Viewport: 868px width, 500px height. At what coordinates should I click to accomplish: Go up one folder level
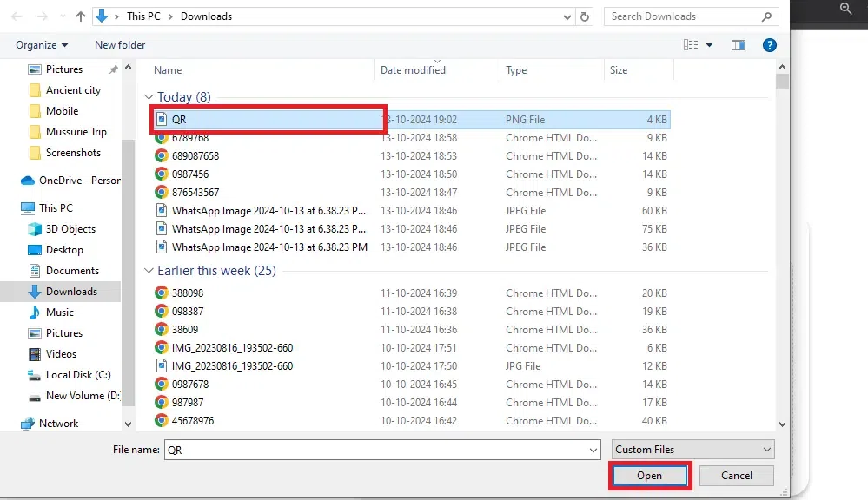[81, 16]
